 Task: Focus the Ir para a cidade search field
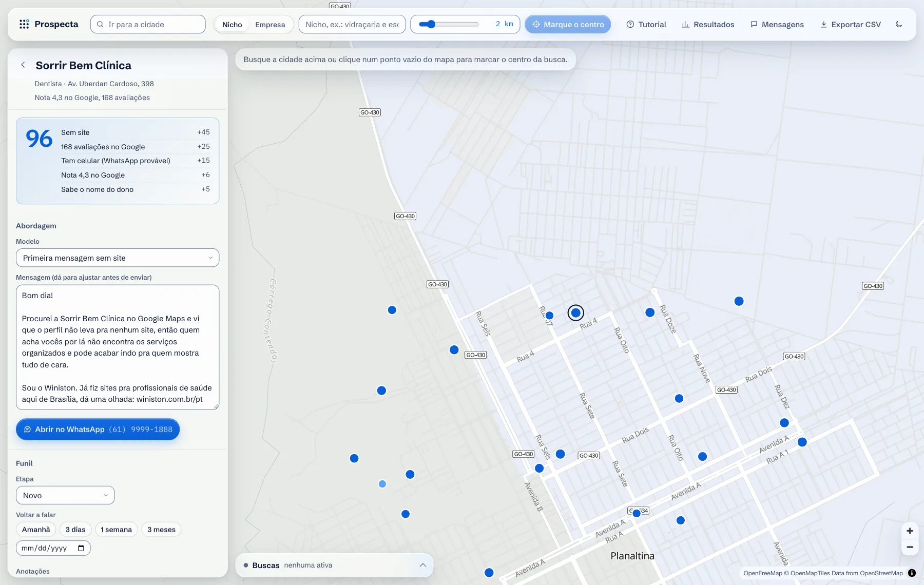(x=148, y=24)
